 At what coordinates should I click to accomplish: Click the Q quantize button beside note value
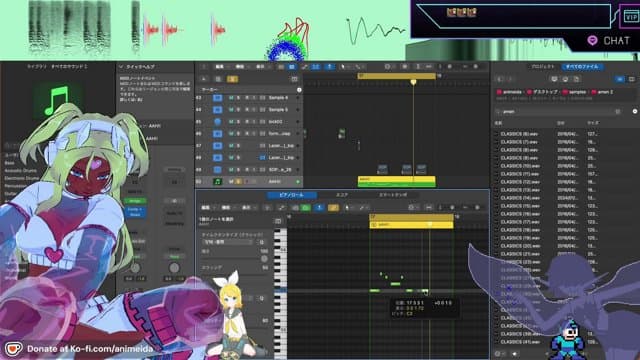262,242
